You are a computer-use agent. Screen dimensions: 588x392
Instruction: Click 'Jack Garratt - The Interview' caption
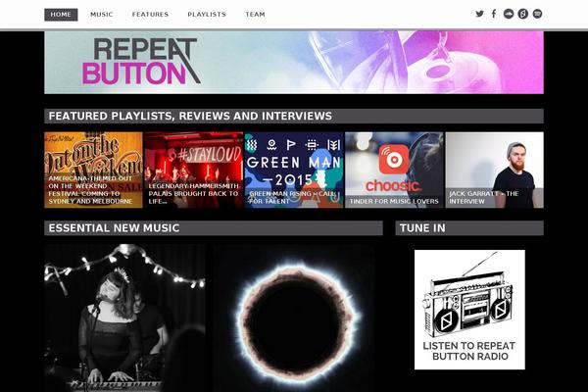point(484,197)
